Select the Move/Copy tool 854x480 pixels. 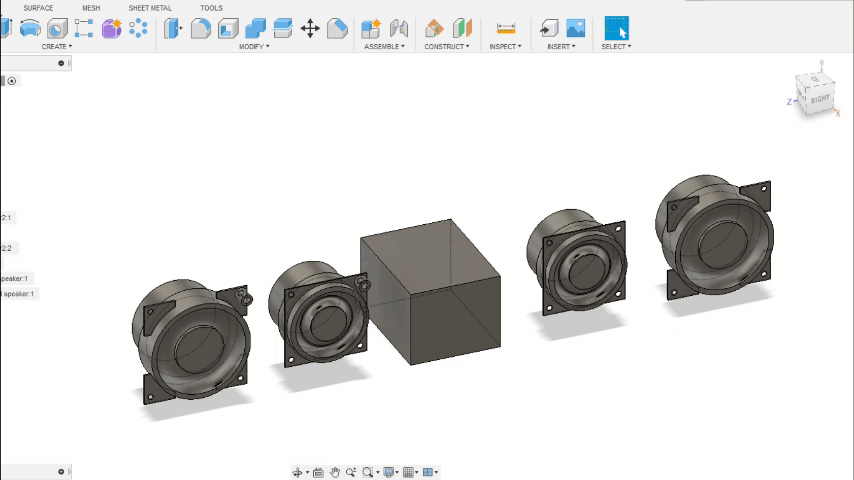pyautogui.click(x=310, y=28)
